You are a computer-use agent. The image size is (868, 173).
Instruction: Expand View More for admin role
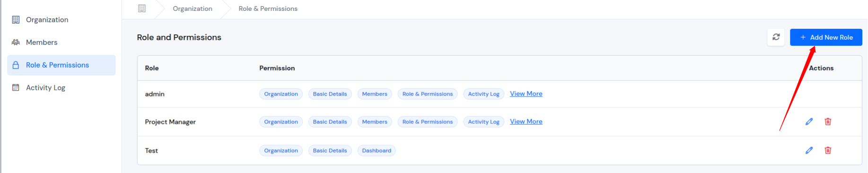tap(526, 94)
